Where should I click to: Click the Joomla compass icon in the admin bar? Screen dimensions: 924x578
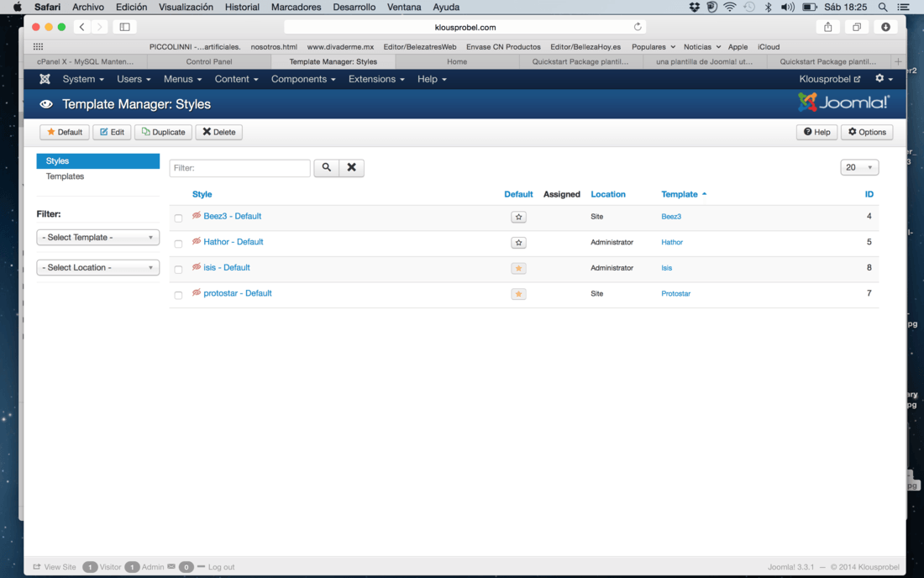(x=45, y=78)
